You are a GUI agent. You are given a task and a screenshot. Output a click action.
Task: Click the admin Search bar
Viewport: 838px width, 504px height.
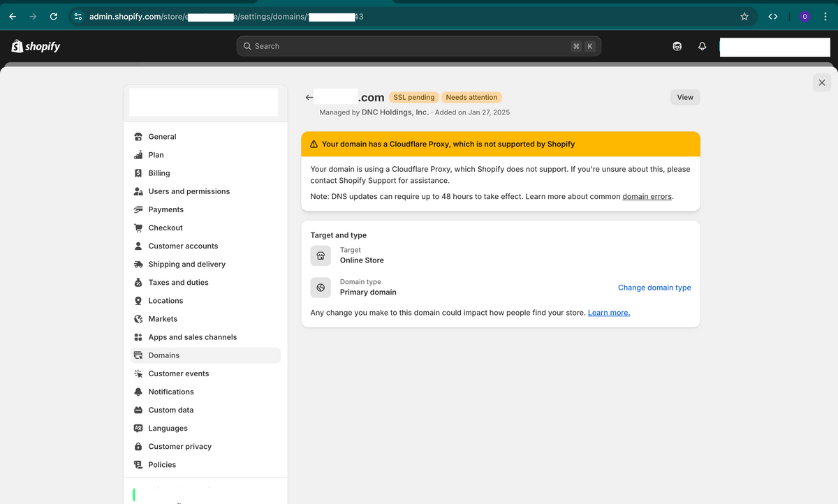418,45
